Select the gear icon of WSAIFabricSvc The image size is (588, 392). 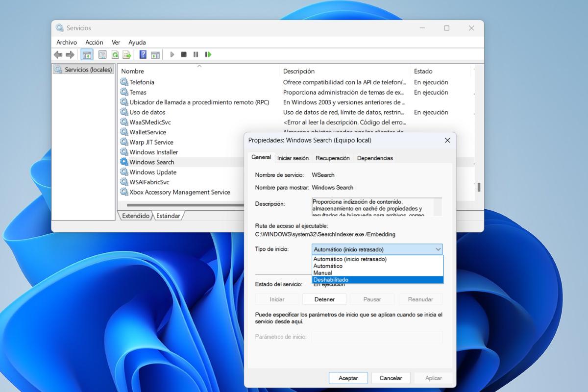tap(124, 182)
